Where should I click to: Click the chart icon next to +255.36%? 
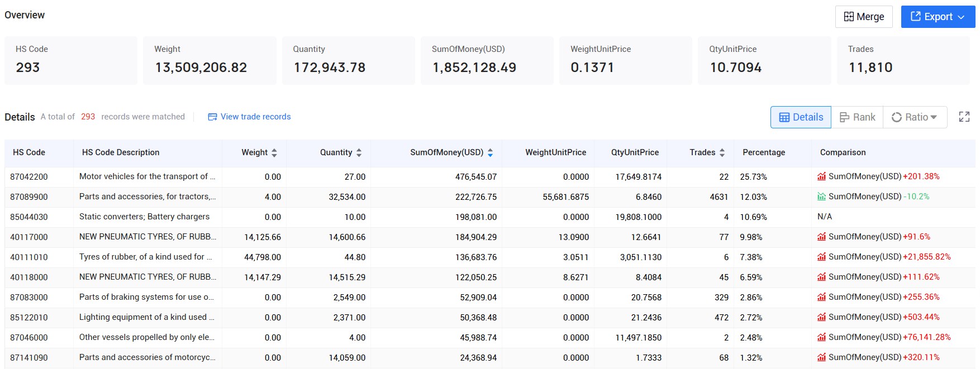point(821,297)
